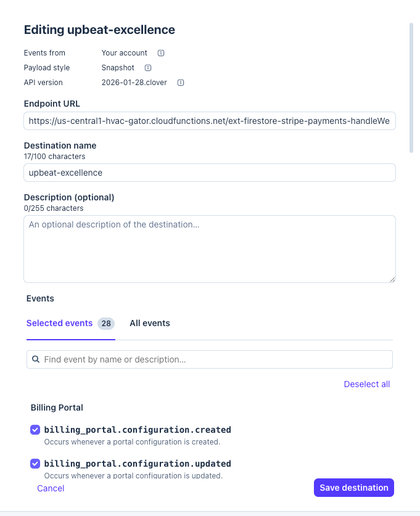Click the info icon next to Snapshot
This screenshot has height=516, width=420.
[148, 68]
